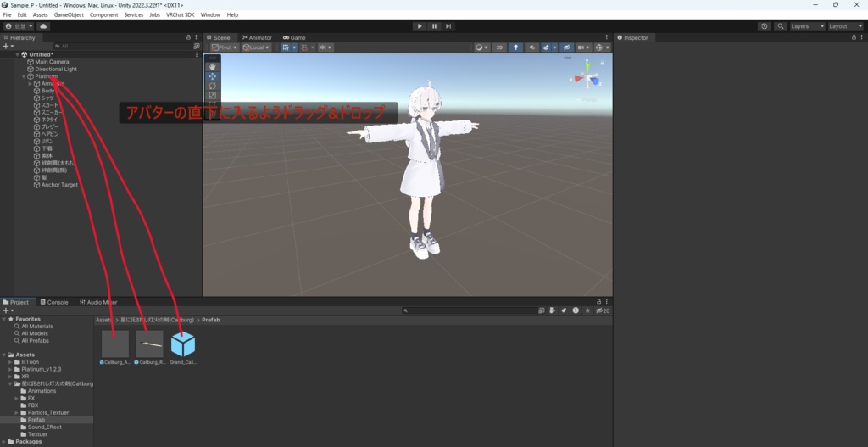Image resolution: width=868 pixels, height=447 pixels.
Task: Select Anchor Target in Hierarchy
Action: pos(55,184)
